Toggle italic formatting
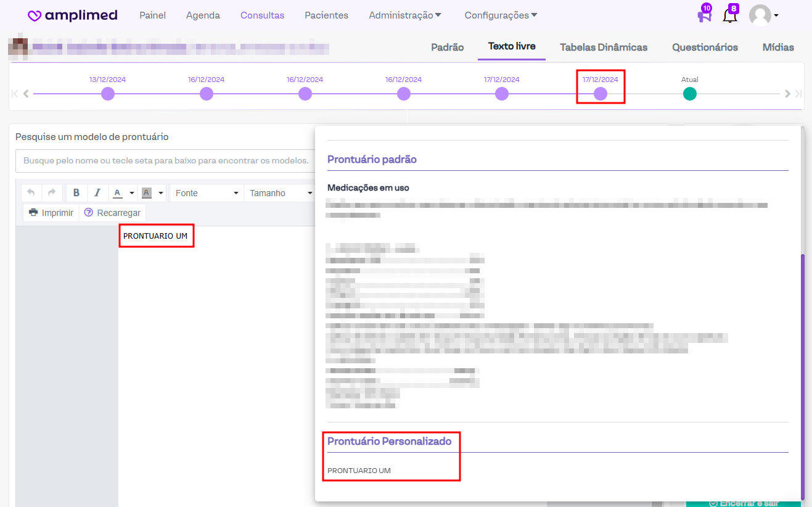Viewport: 812px width, 507px height. (97, 193)
